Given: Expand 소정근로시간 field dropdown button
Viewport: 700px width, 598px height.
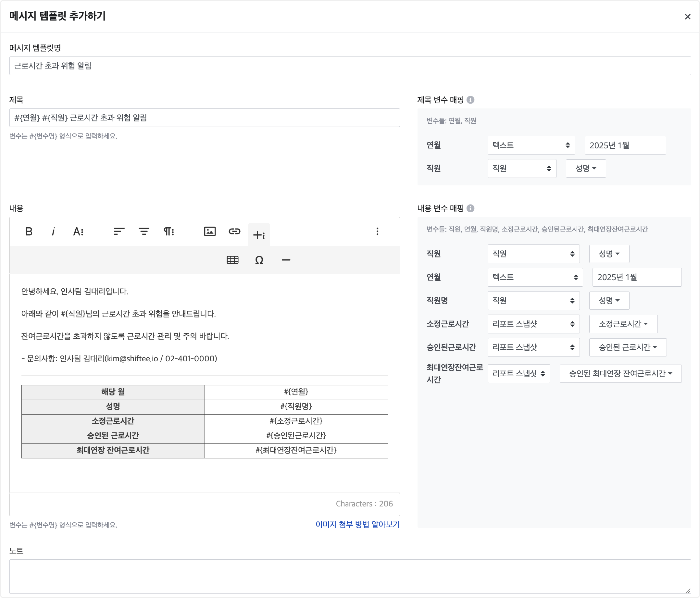Looking at the screenshot, I should [x=623, y=324].
